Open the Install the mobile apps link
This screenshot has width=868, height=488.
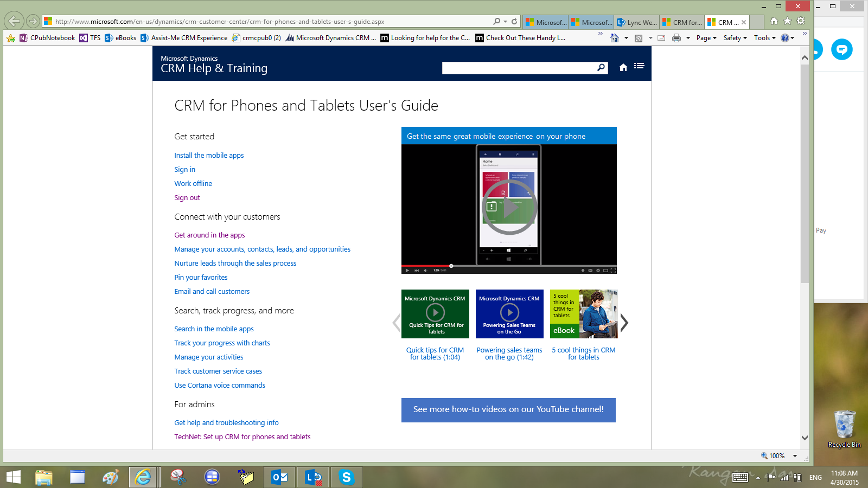click(x=209, y=155)
